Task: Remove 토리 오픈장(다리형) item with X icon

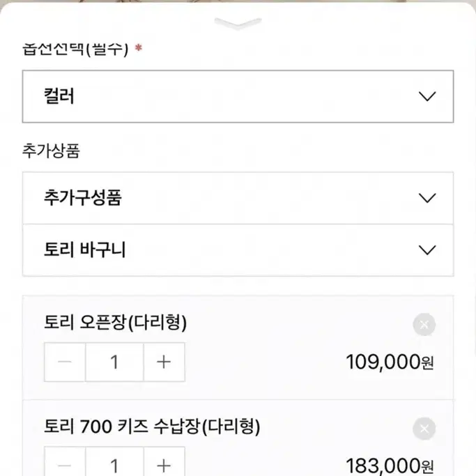Action: (x=424, y=325)
